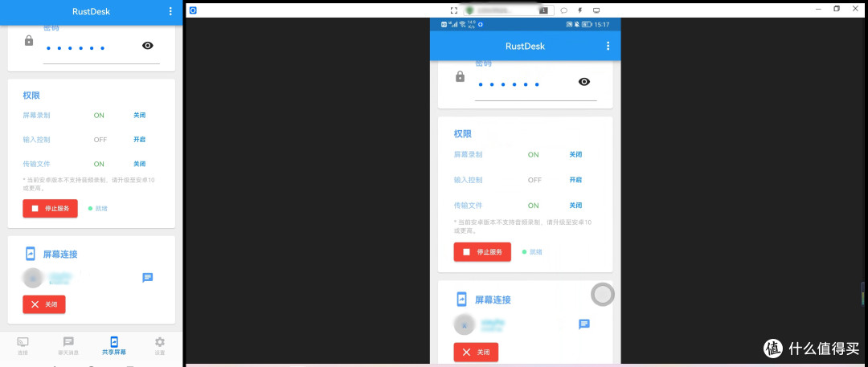Click the ON status next to 屏幕录制 in the left panel
Screen dimensions: 868x367
click(x=99, y=115)
